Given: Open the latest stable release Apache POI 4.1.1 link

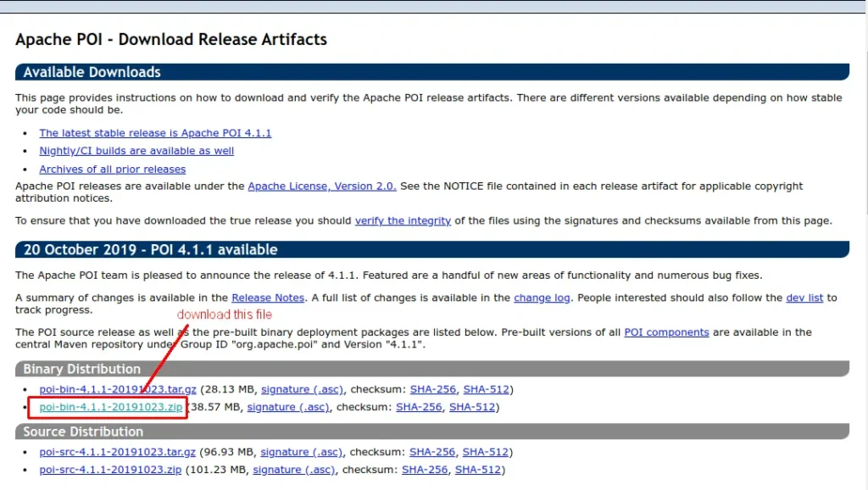Looking at the screenshot, I should [155, 133].
